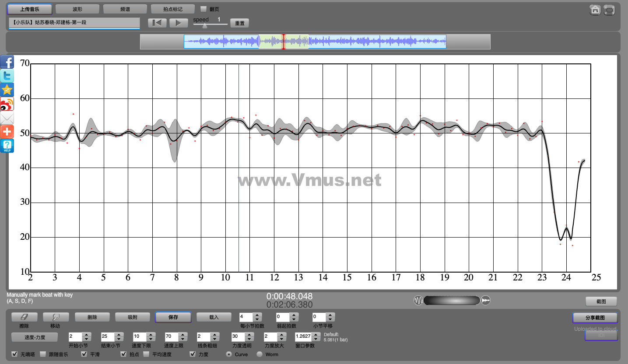Viewport: 628px width, 364px height.
Task: Enable the 翻页 checkbox
Action: pyautogui.click(x=203, y=9)
